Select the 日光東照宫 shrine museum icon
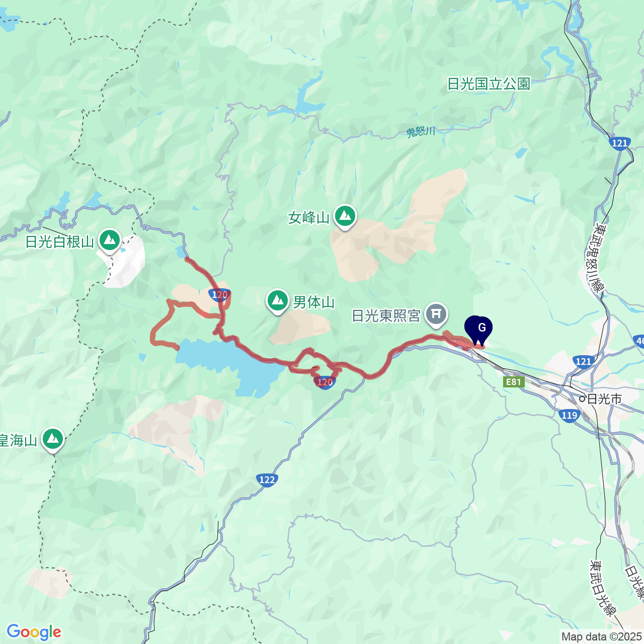The height and width of the screenshot is (644, 644). tap(436, 315)
